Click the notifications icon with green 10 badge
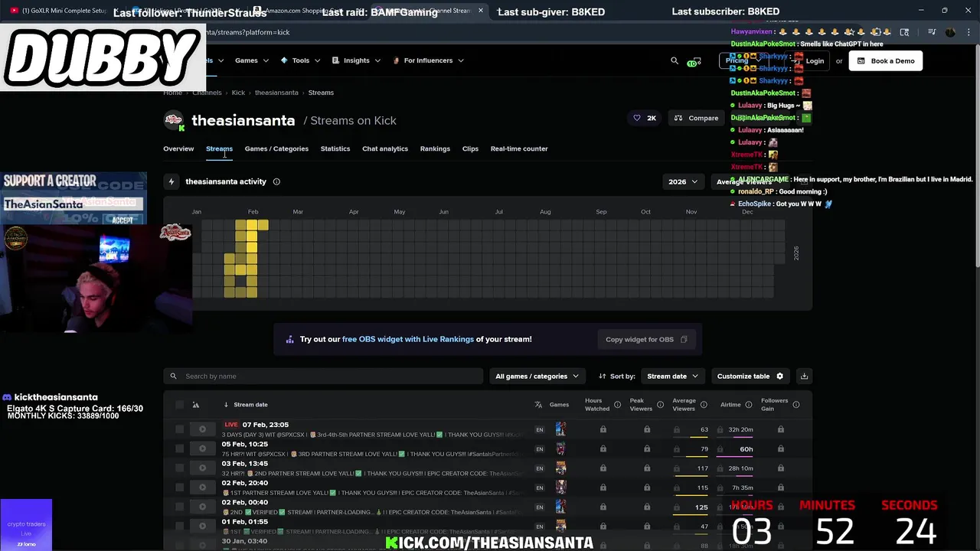The width and height of the screenshot is (980, 551). [694, 61]
